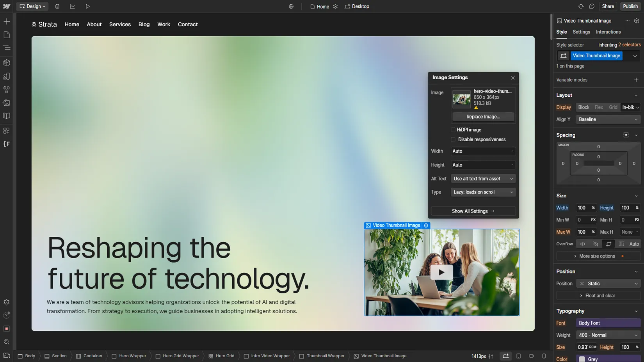Select mobile portrait breakpoint icon
This screenshot has width=644, height=362.
point(544,356)
